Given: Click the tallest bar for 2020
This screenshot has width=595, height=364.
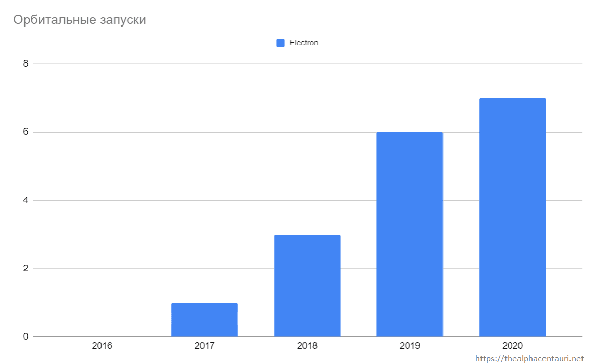Looking at the screenshot, I should [x=512, y=217].
